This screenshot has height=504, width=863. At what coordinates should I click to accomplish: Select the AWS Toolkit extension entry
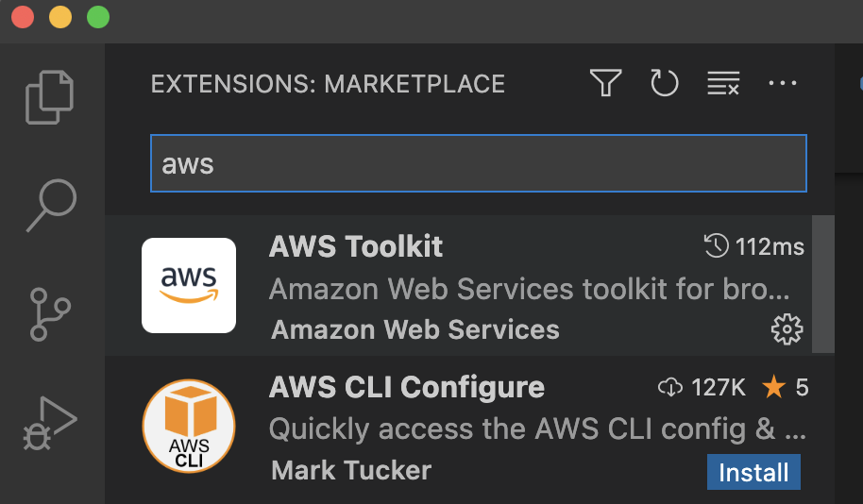click(x=458, y=285)
